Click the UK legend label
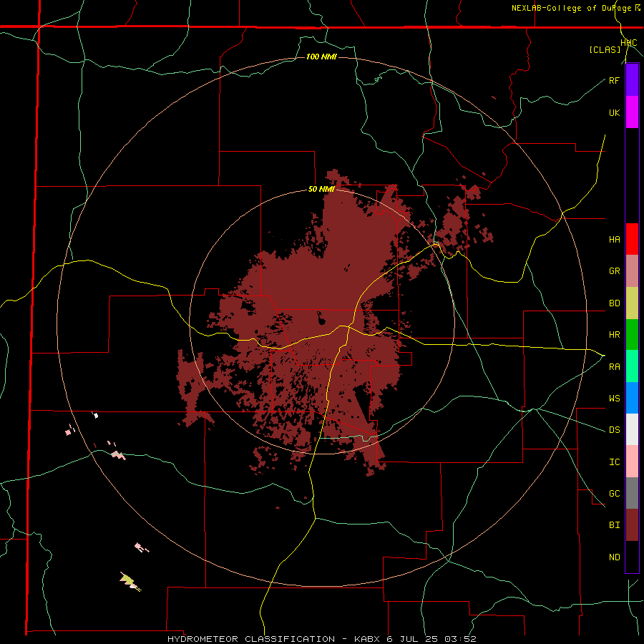Screen dimensions: 644x644 (x=614, y=112)
